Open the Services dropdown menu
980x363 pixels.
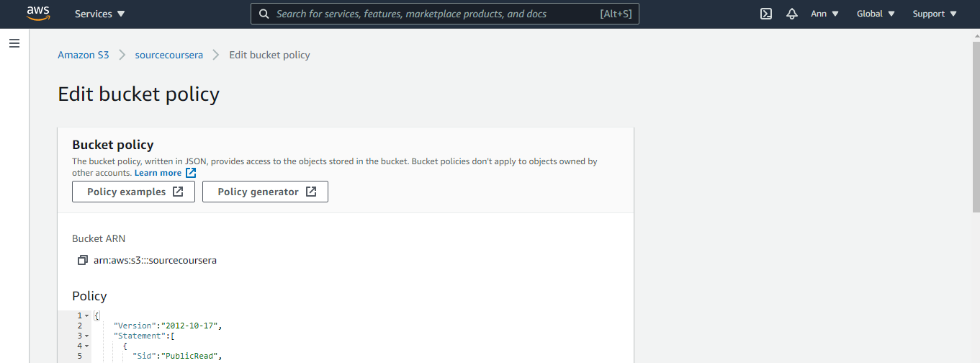tap(99, 14)
